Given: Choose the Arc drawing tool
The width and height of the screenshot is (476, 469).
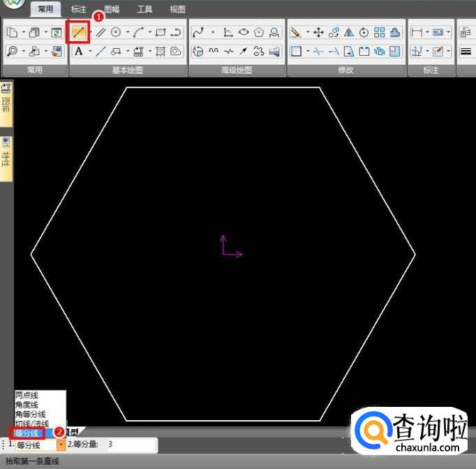Looking at the screenshot, I should (x=139, y=32).
